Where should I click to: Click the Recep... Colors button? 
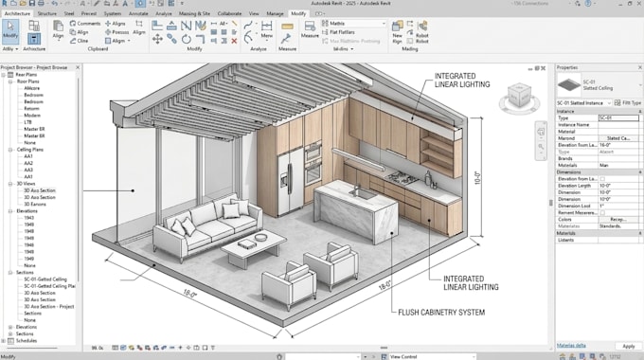pos(618,220)
